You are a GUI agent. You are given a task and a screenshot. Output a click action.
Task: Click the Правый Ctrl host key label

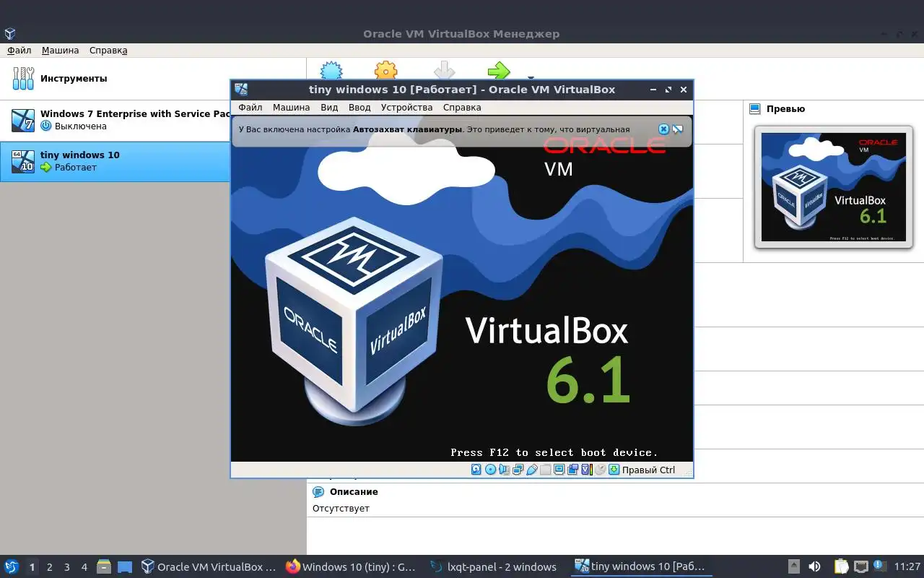point(648,470)
